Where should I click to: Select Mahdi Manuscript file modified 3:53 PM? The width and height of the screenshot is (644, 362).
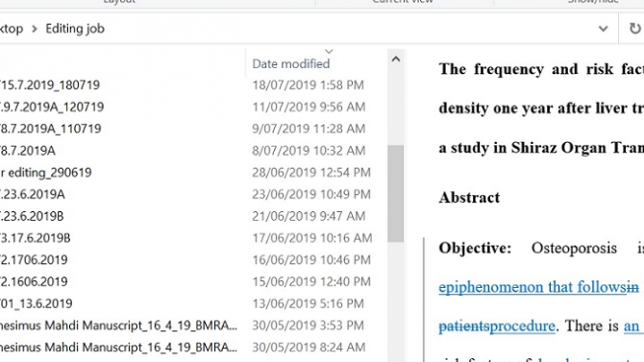118,326
